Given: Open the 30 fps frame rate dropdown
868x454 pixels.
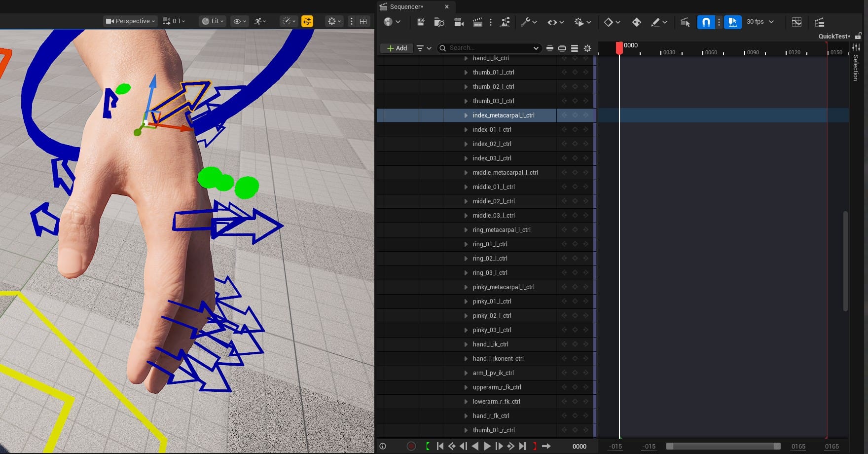Looking at the screenshot, I should (x=759, y=22).
